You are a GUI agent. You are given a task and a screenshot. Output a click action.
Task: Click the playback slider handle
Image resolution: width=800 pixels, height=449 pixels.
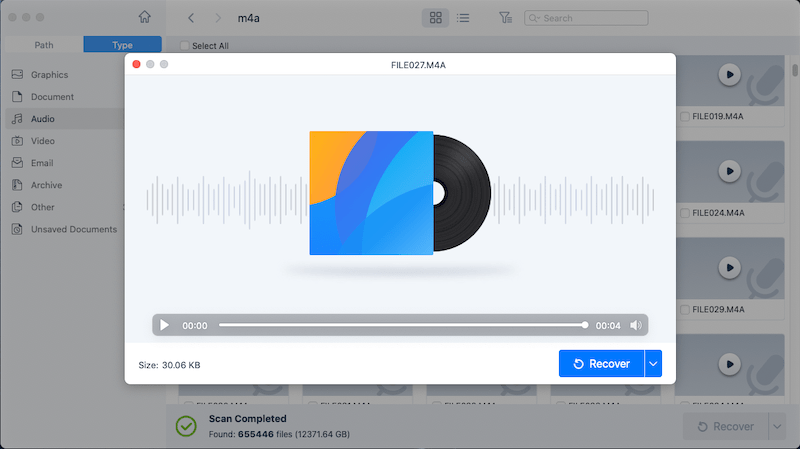coord(585,325)
